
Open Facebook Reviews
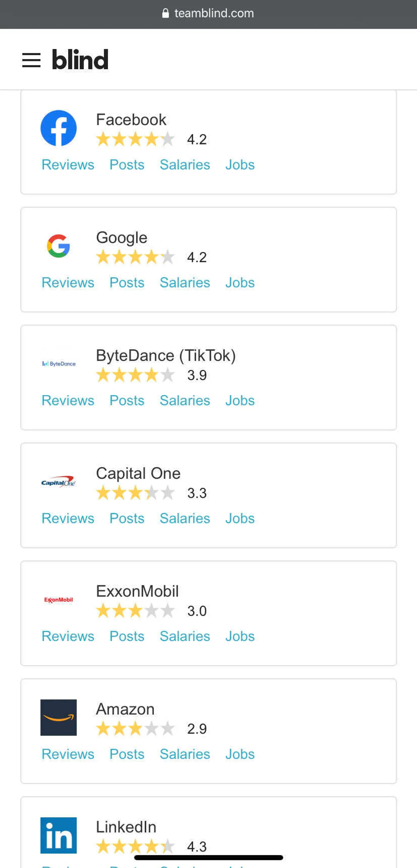pos(68,165)
